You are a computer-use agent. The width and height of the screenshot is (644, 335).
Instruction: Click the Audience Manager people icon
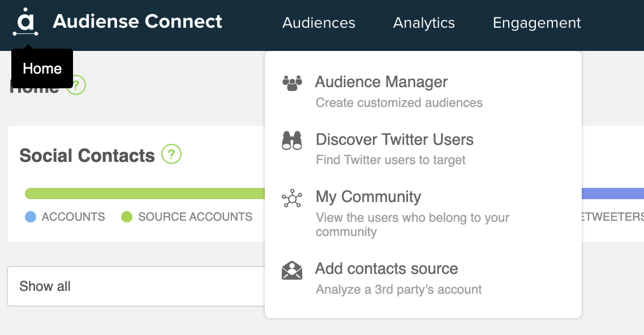coord(292,83)
